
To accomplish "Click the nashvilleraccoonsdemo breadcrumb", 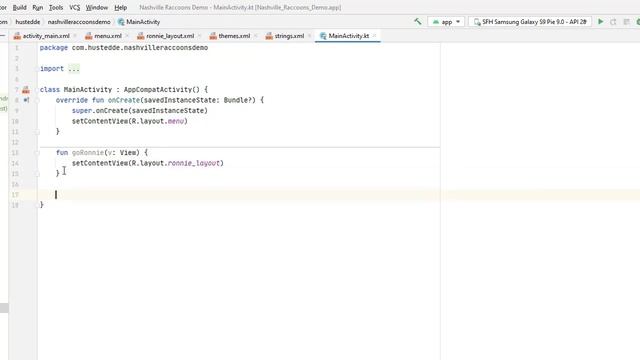I will [79, 22].
